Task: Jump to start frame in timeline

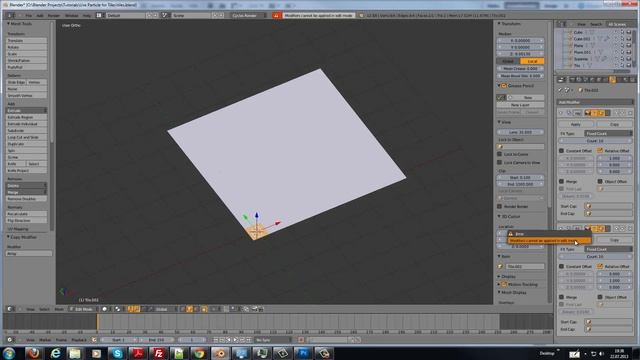Action: 216,340
